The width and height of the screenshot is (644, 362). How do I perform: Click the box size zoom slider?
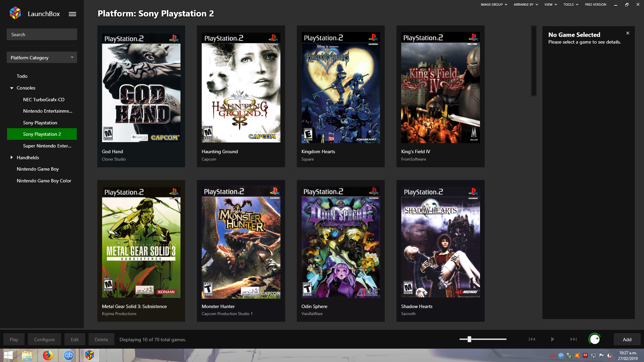pyautogui.click(x=483, y=339)
